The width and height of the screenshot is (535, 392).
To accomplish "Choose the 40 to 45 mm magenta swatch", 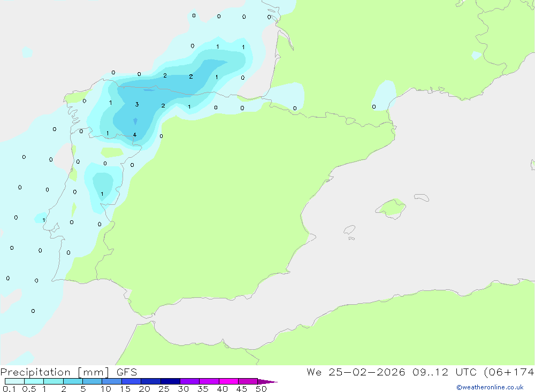I will (x=228, y=381).
